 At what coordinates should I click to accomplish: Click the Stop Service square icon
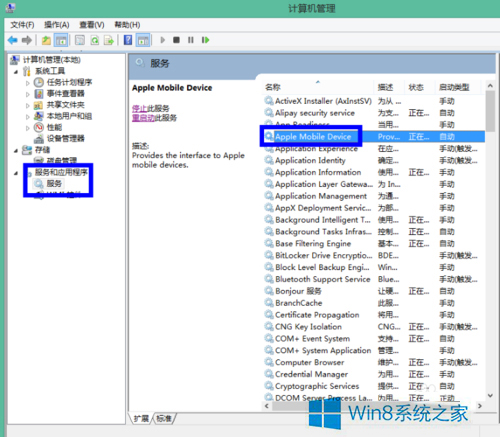tap(176, 40)
